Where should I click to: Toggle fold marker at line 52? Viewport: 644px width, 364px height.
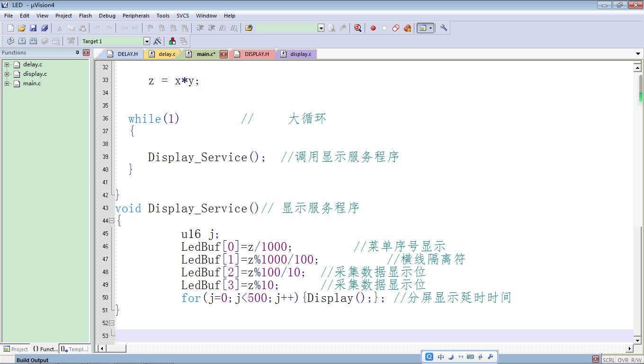click(x=111, y=323)
